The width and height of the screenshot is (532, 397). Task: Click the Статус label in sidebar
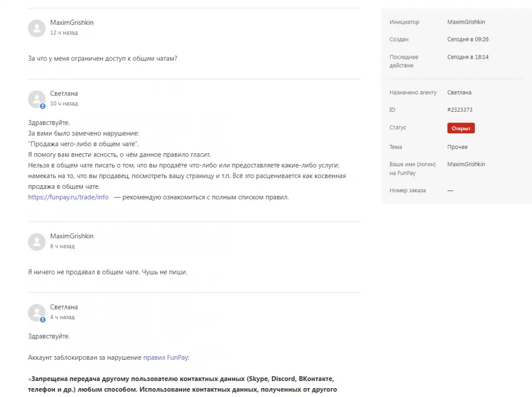pos(398,128)
